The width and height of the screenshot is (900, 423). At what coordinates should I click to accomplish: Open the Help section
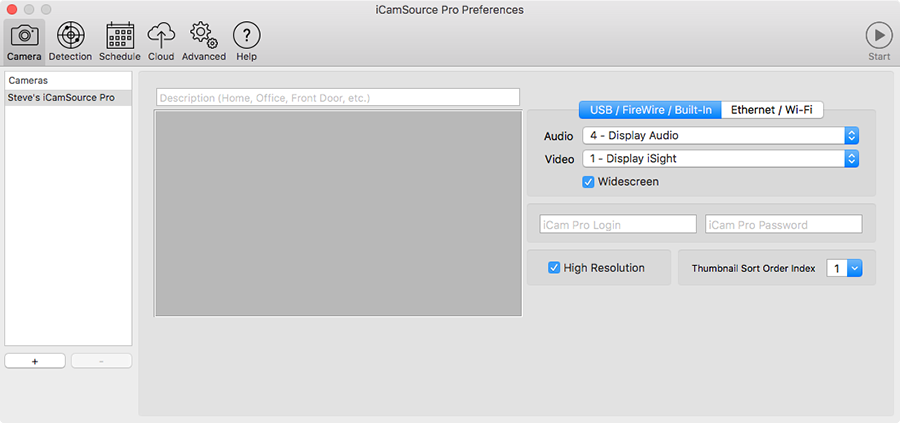click(x=246, y=42)
